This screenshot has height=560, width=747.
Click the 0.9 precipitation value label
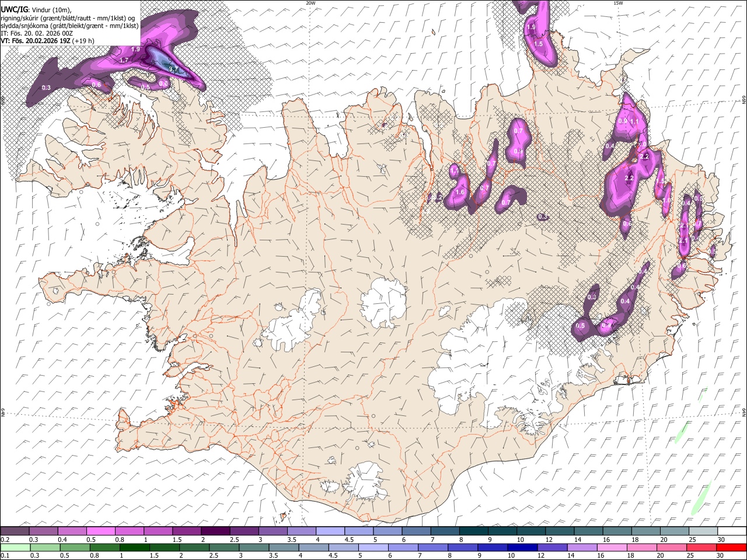(x=623, y=121)
